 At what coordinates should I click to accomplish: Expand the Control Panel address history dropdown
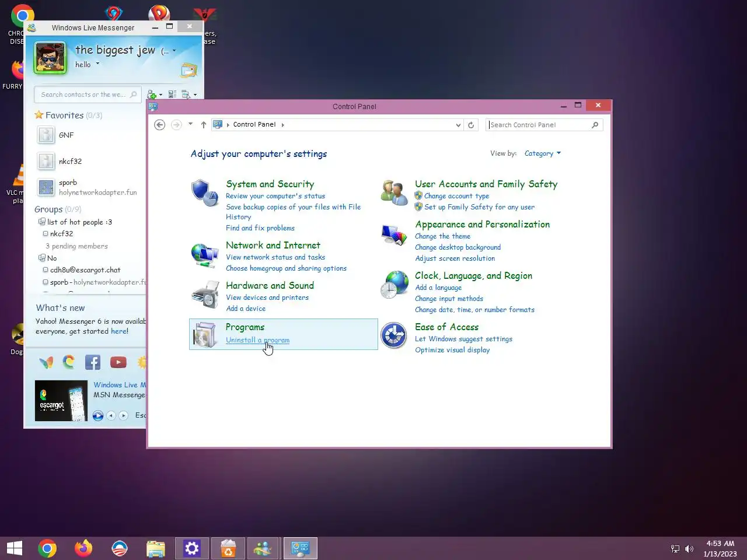458,125
